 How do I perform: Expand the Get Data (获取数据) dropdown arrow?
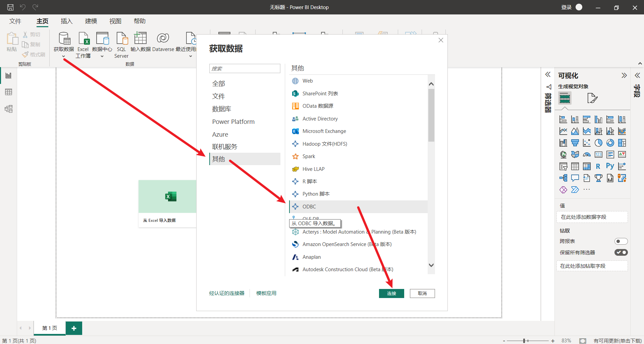64,56
